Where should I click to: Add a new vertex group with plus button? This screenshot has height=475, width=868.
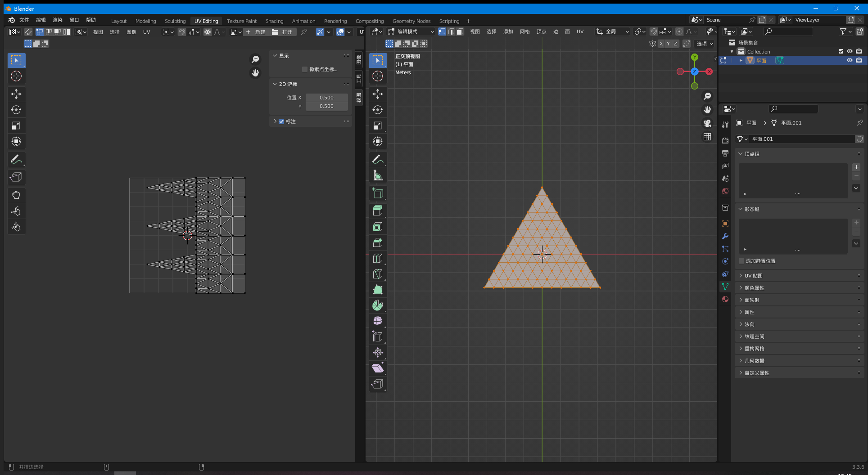[856, 167]
